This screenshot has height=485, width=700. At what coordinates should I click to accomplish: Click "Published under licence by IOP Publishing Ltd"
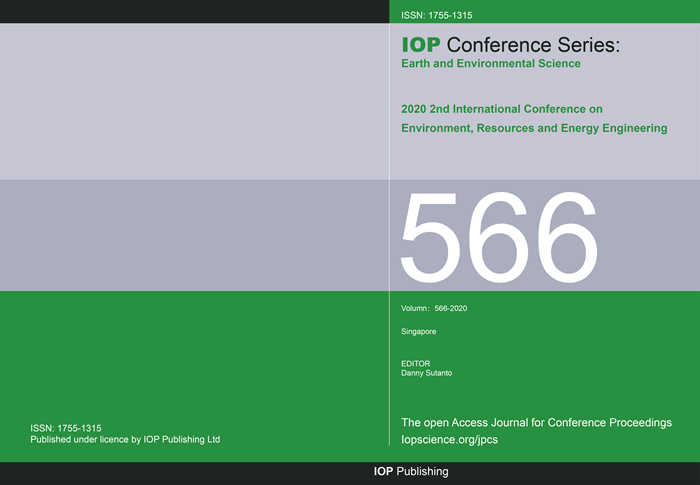(x=125, y=440)
